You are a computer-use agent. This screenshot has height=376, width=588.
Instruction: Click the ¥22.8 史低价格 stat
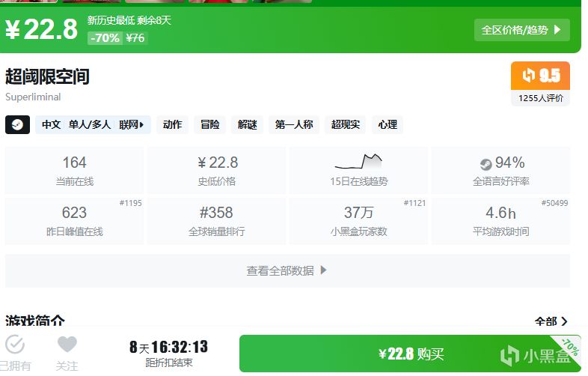(x=216, y=171)
